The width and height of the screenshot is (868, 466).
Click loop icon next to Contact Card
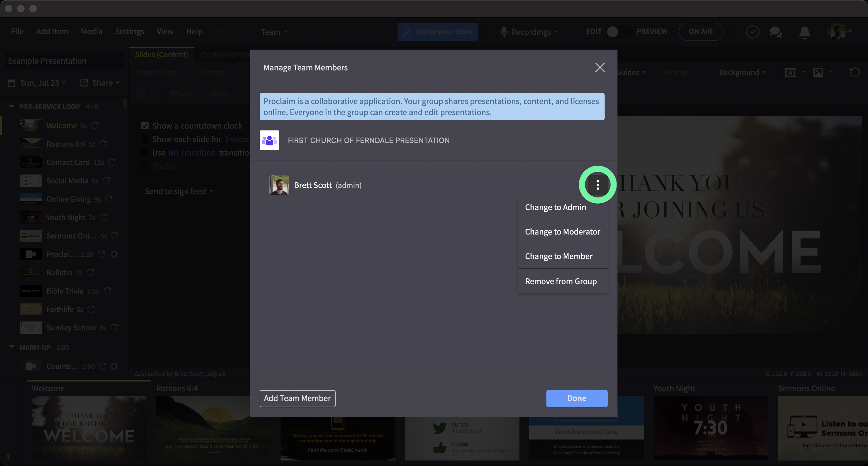coord(112,162)
